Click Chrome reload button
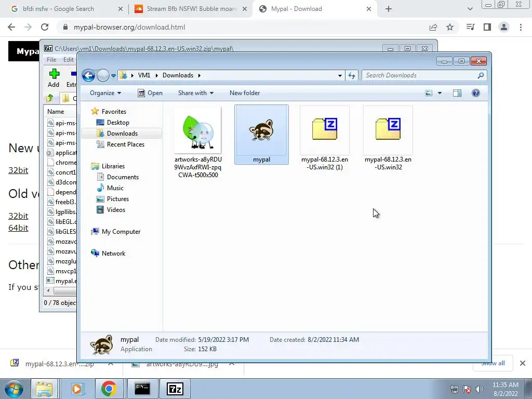532x399 pixels. [45, 27]
